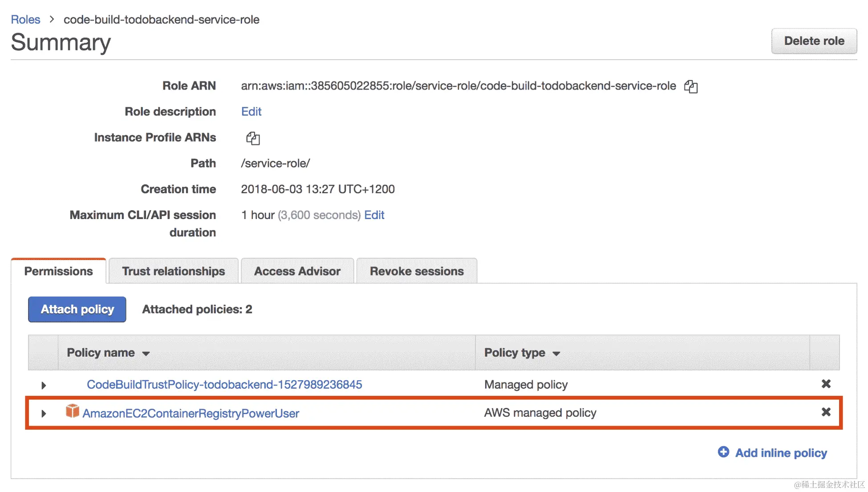
Task: Expand the AmazonEC2ContainerRegistryPowerUser policy row
Action: click(x=44, y=414)
